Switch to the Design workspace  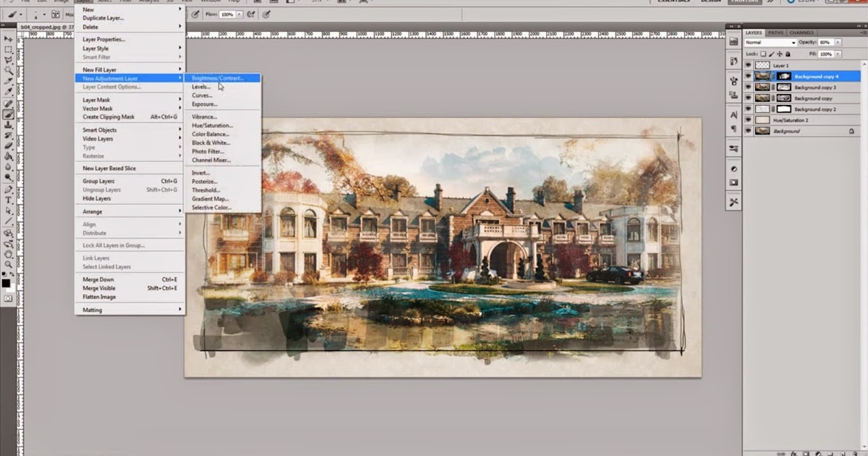coord(712,2)
